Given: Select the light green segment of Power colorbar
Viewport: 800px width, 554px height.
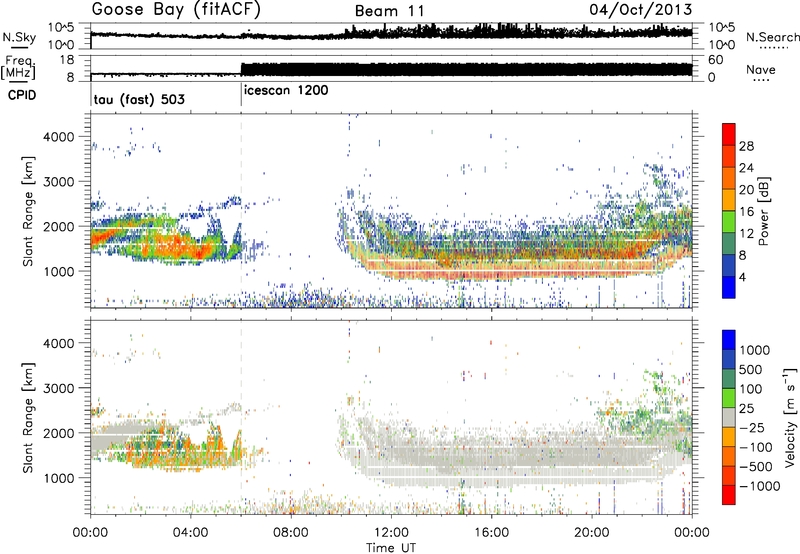Looking at the screenshot, I should 729,222.
